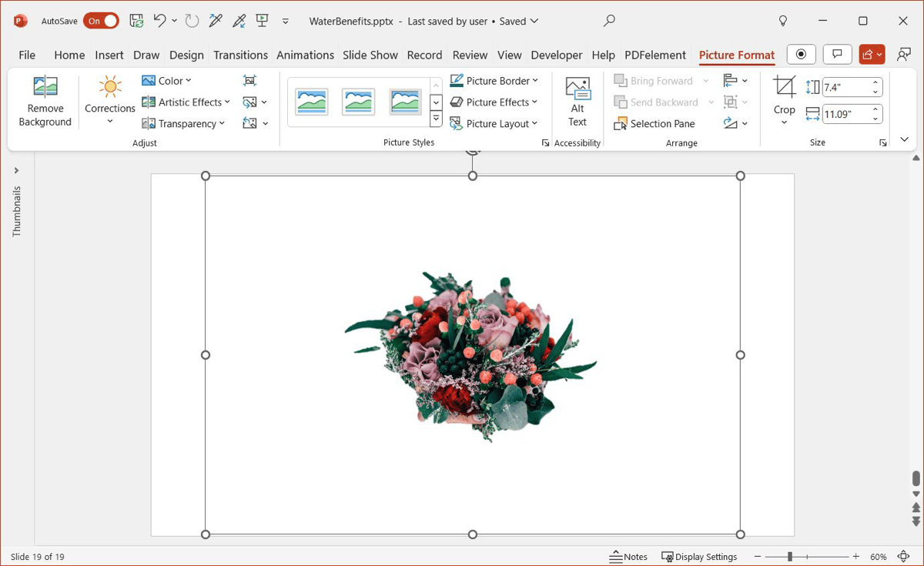Decrease the picture width with the down stepper

(x=875, y=119)
